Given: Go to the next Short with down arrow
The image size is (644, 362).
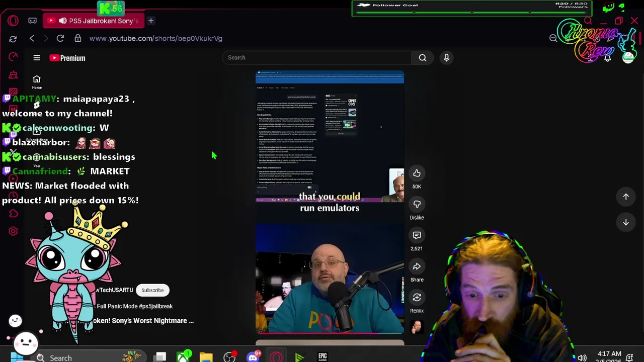Looking at the screenshot, I should tap(626, 222).
